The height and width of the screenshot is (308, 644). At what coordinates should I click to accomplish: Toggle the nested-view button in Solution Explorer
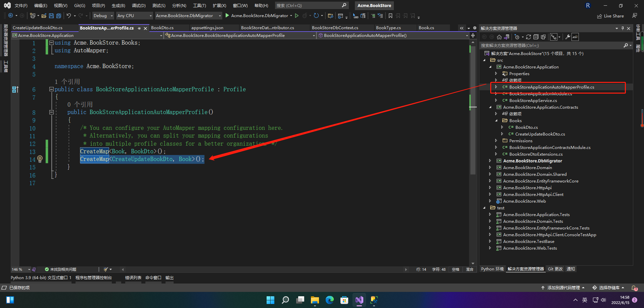click(x=554, y=37)
